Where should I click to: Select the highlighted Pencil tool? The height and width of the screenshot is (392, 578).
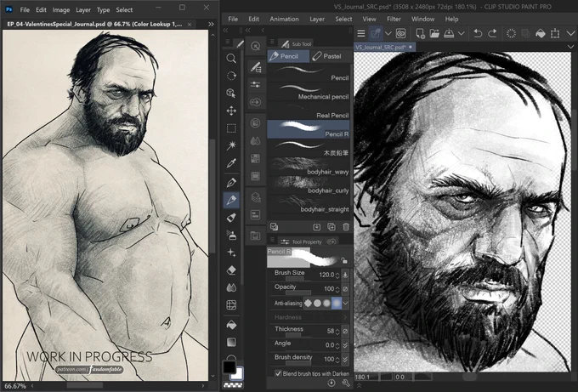point(231,200)
